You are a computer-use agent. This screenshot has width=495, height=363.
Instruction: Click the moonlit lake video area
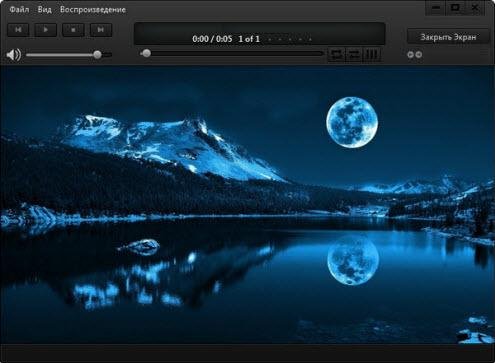247,204
